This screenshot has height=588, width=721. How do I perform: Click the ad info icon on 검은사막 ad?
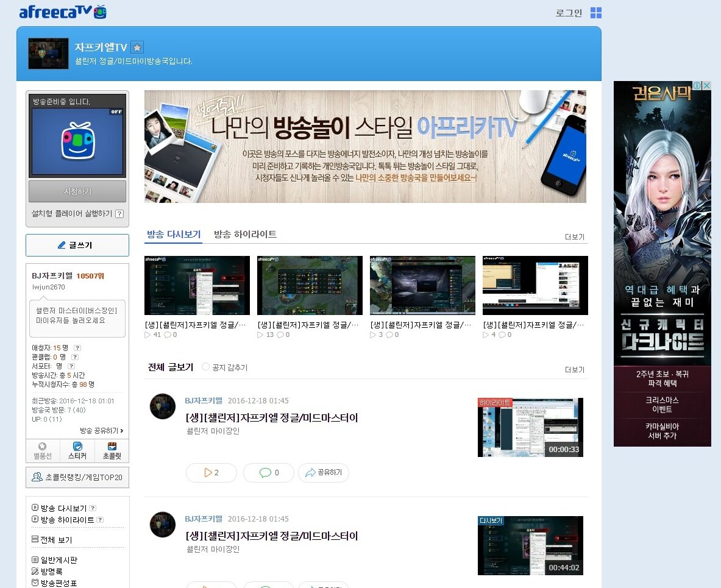point(698,85)
